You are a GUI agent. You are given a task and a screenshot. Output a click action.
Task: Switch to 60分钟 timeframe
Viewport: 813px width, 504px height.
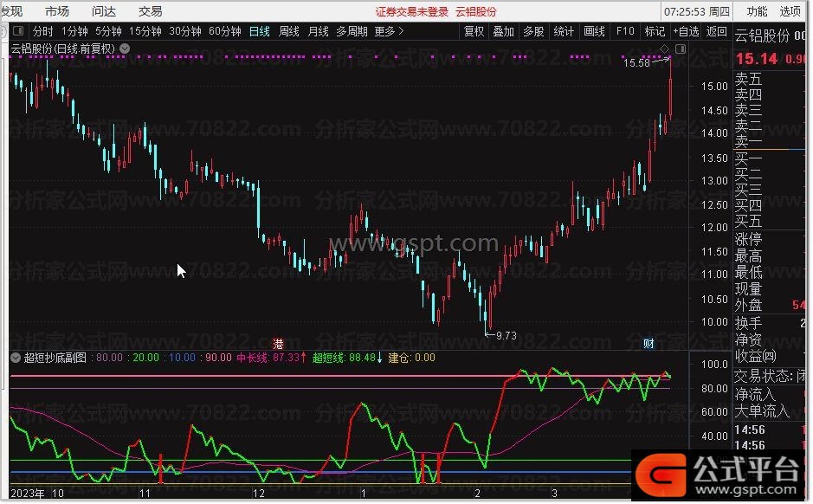(x=225, y=32)
